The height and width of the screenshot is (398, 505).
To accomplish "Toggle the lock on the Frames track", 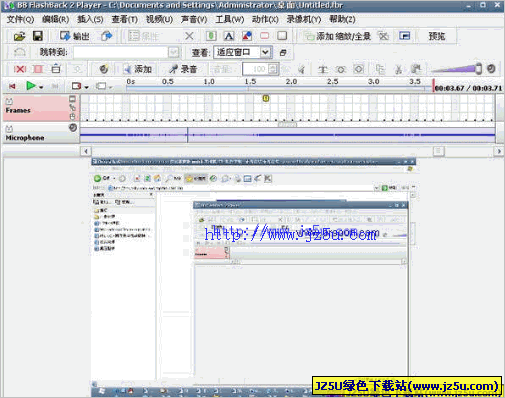I will (9, 101).
